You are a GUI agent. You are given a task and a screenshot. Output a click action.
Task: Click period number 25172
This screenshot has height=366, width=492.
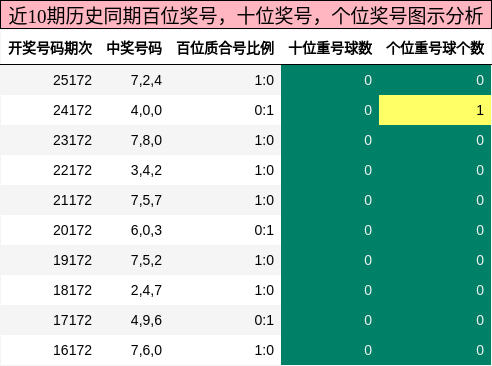[72, 80]
